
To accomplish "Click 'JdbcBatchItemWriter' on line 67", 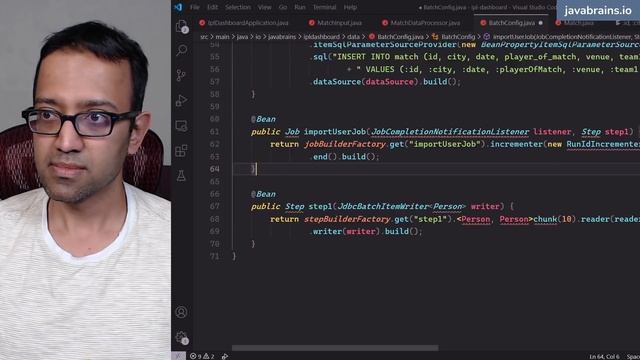I will pyautogui.click(x=383, y=207).
